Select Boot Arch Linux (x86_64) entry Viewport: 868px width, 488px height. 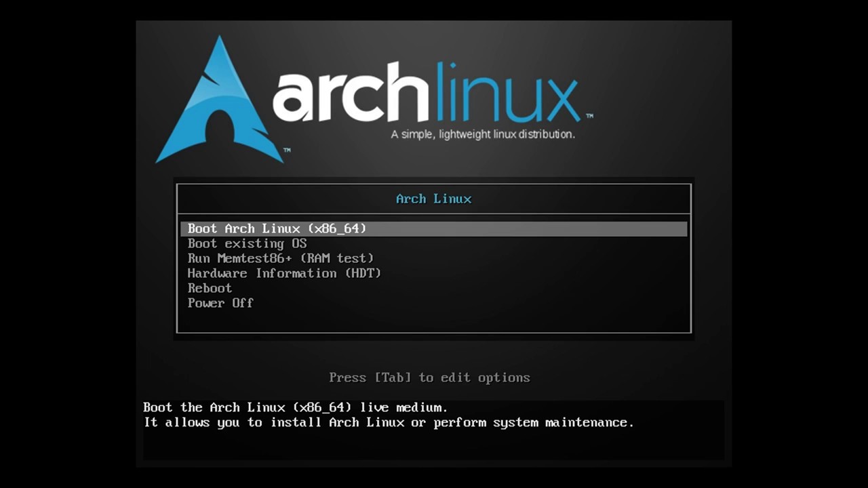click(x=434, y=228)
